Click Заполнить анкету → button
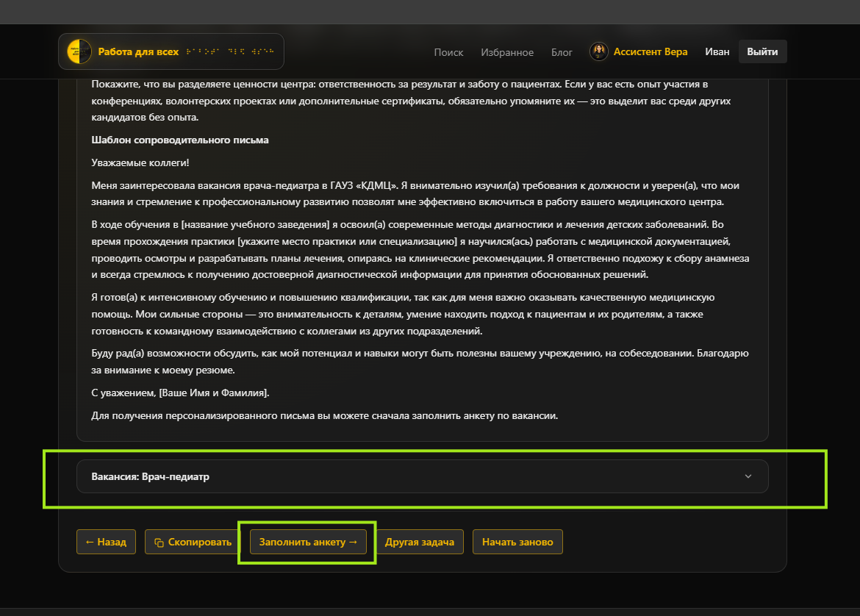 (x=308, y=542)
